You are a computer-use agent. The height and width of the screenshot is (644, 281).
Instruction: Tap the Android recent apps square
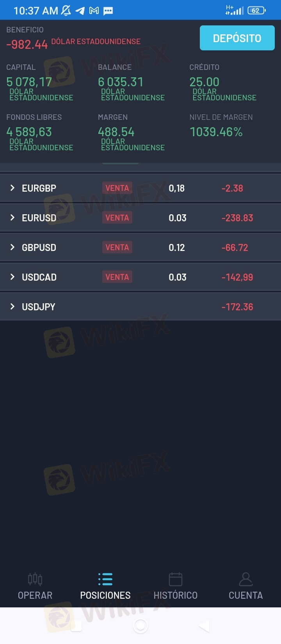[76, 626]
